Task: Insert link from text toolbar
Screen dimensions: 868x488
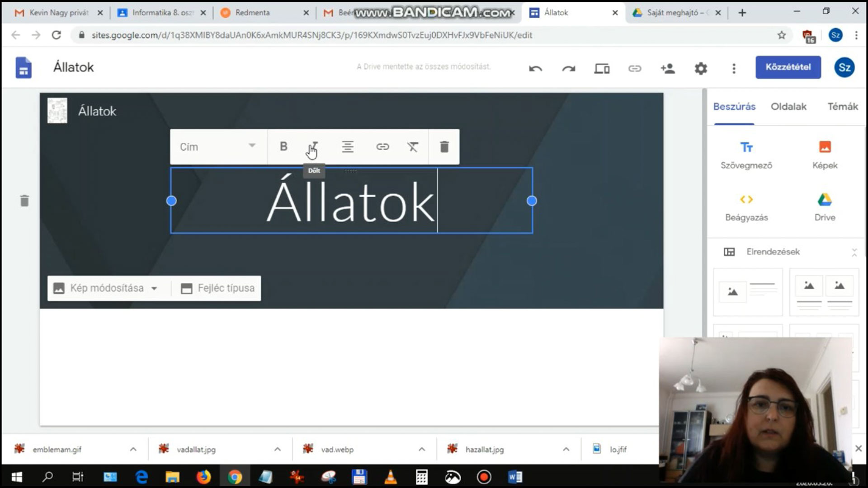Action: point(382,146)
